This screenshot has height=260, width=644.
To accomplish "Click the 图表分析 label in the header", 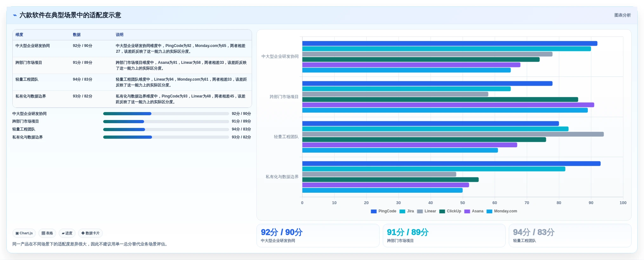I will [x=622, y=15].
